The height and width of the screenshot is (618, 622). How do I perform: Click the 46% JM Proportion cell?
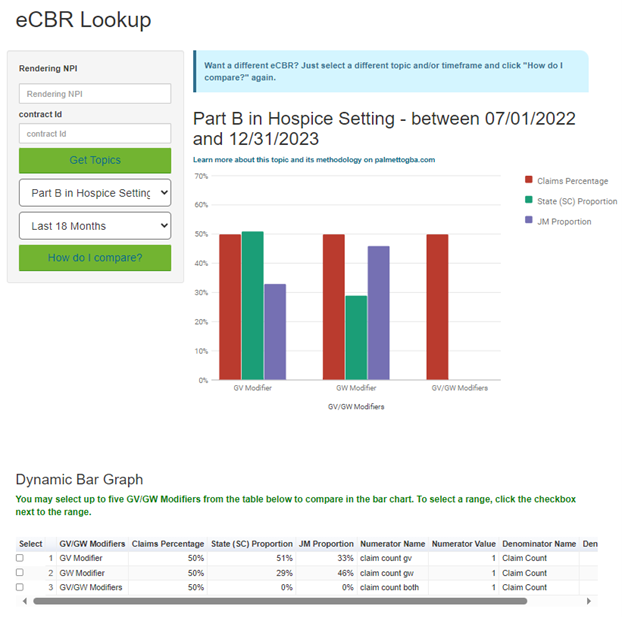tap(326, 573)
